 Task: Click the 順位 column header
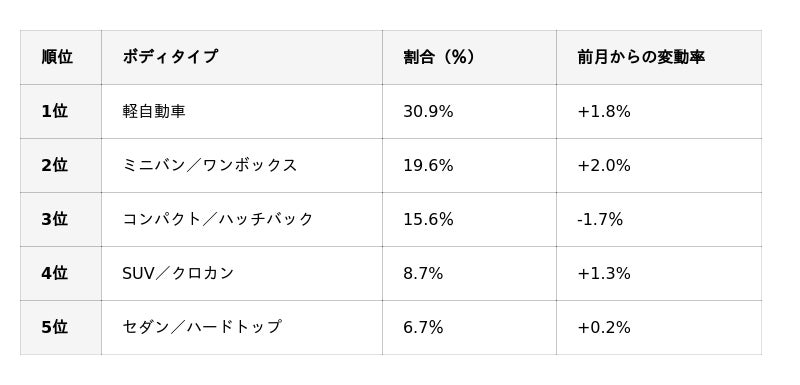coord(61,57)
